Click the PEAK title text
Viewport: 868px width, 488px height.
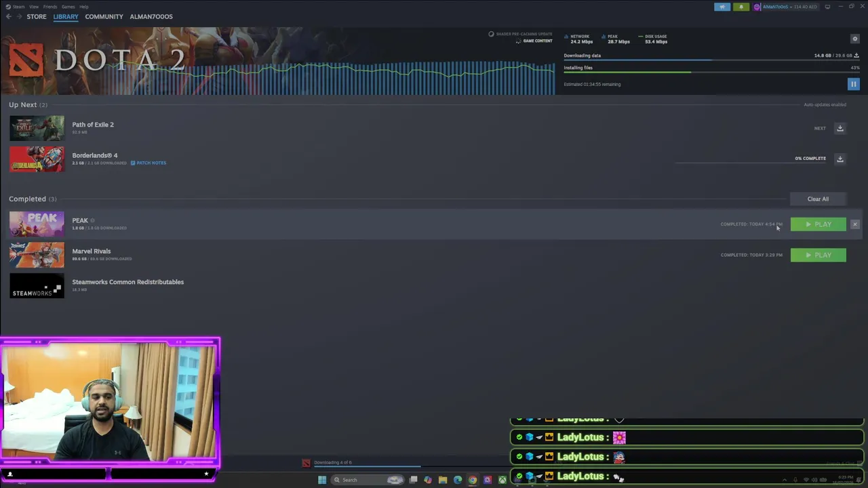(x=80, y=220)
